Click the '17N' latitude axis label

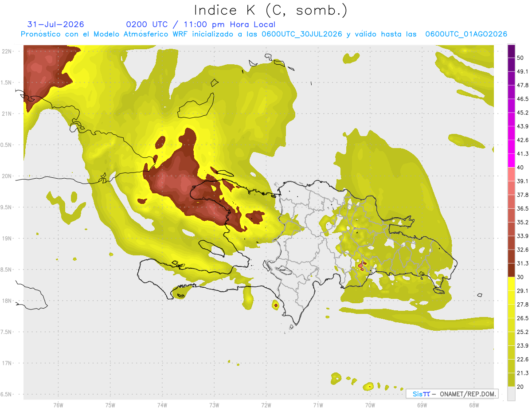[x=6, y=363]
